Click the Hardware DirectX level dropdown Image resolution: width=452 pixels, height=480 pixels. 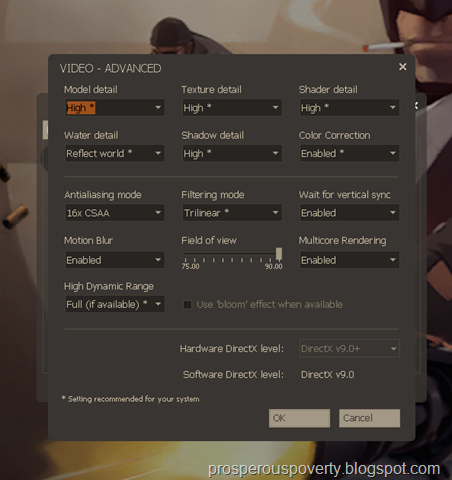[x=349, y=349]
